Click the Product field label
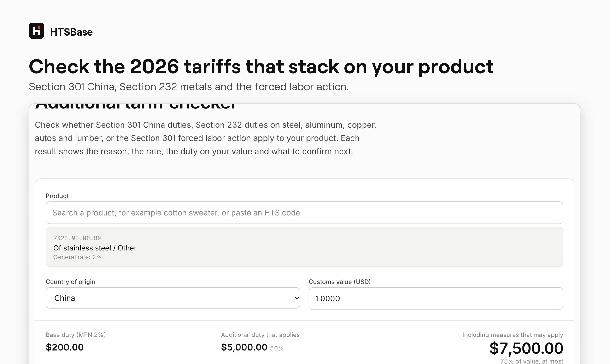This screenshot has height=364, width=609. (57, 196)
